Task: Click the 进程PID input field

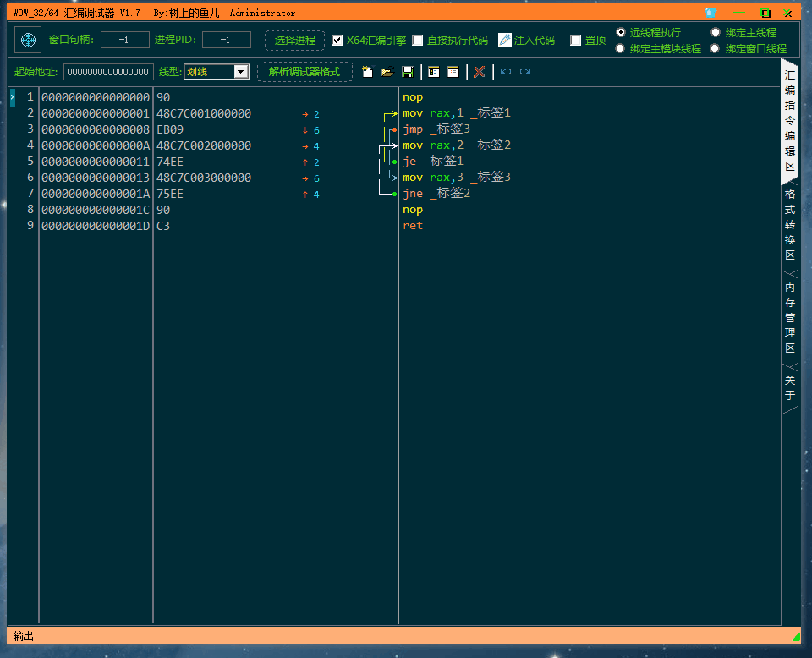Action: click(227, 40)
